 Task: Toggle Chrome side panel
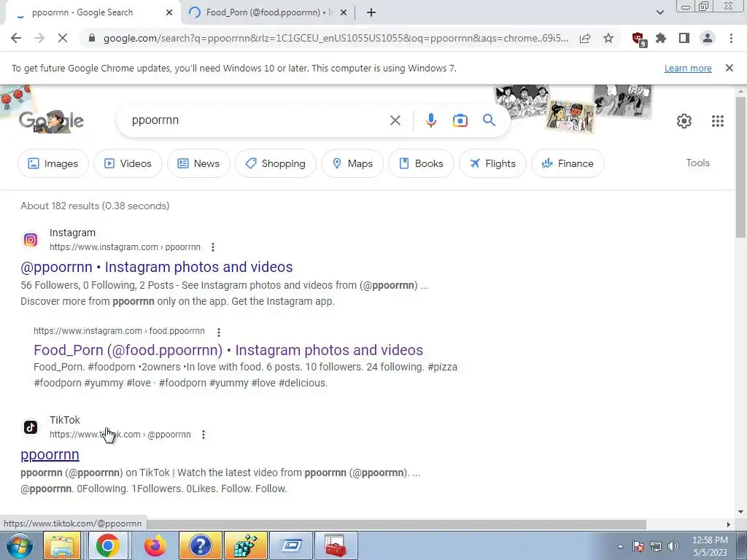point(684,38)
